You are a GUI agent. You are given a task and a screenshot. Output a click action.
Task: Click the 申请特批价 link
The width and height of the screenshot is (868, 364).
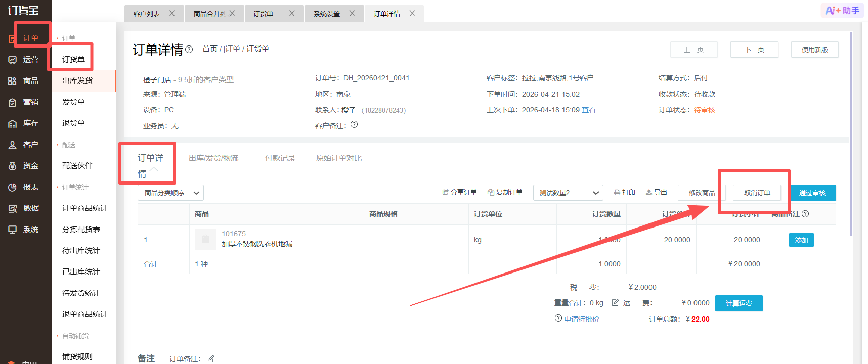point(582,319)
